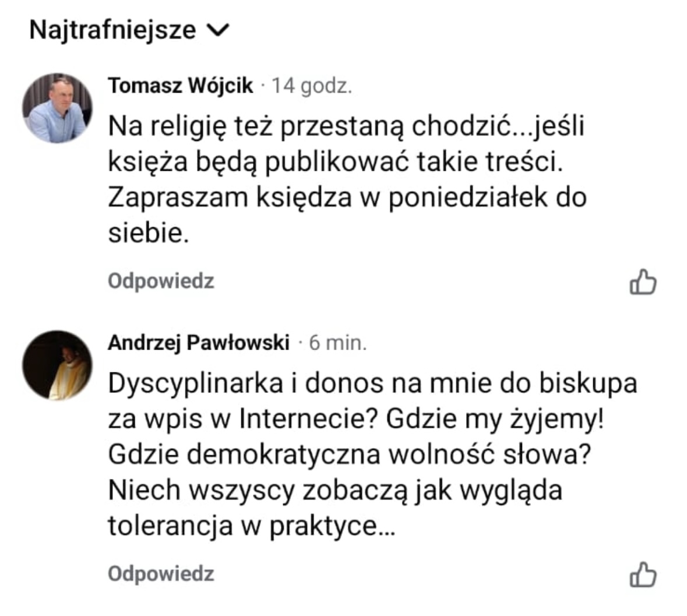Open the Najtrafniejsze sorting dropdown label
This screenshot has height=616, width=687.
tap(112, 30)
